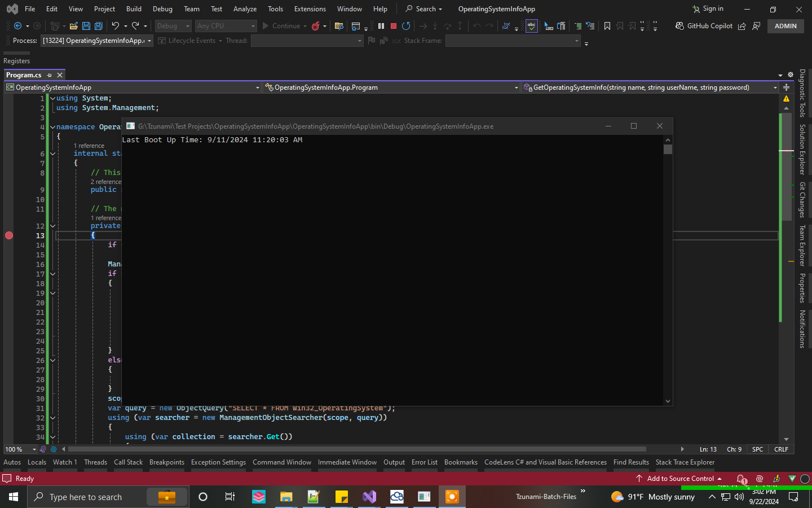Click the Restart debugging icon
This screenshot has height=508, width=812.
pos(405,26)
